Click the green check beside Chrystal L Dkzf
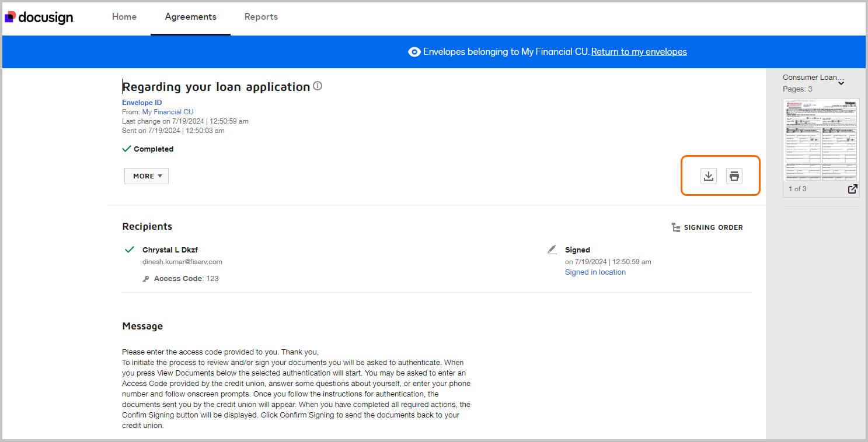This screenshot has height=442, width=868. pyautogui.click(x=130, y=250)
